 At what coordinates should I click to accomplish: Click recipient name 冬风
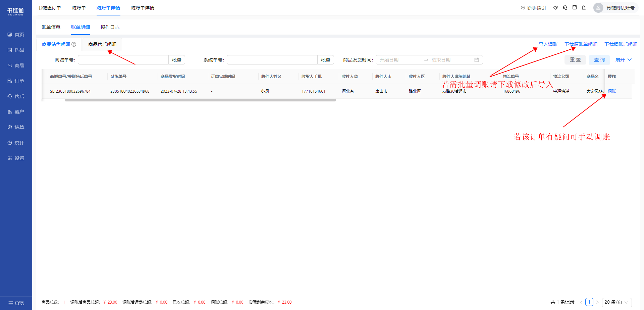[265, 91]
